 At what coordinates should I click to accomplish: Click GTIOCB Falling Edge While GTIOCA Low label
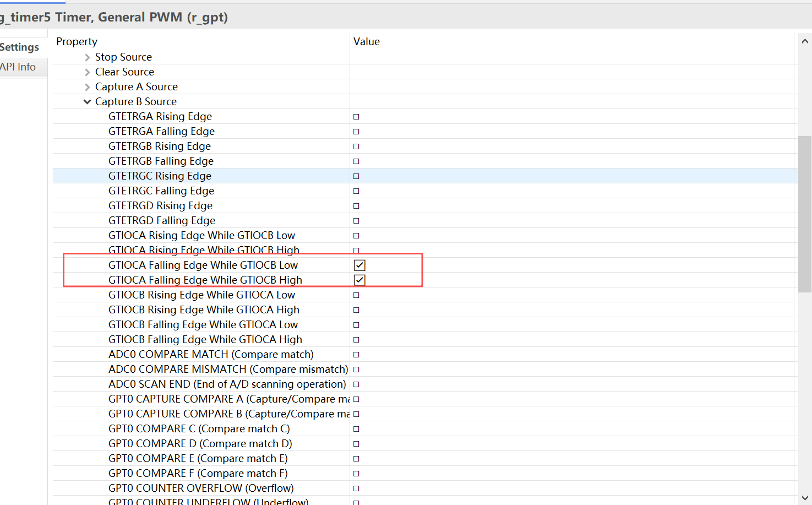click(203, 325)
